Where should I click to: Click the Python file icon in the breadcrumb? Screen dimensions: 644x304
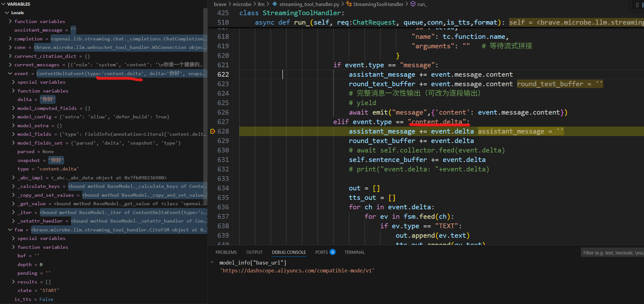tap(275, 4)
